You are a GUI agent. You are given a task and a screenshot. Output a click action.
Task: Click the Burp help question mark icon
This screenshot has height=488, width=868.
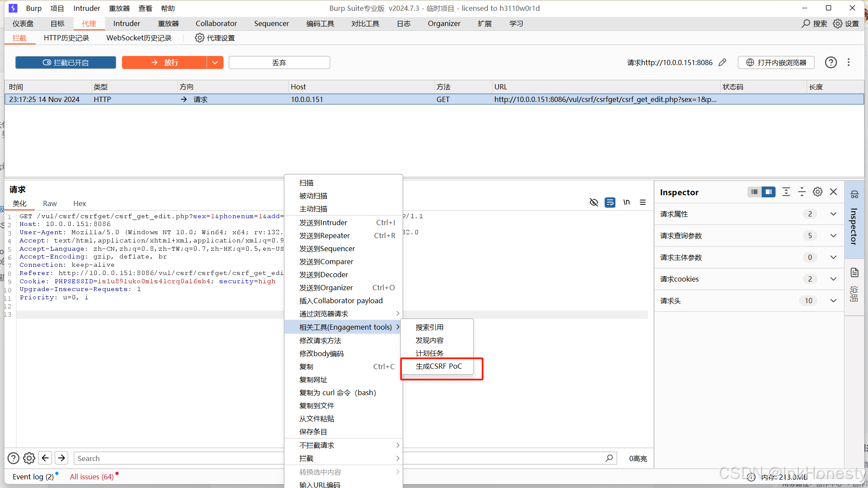point(831,62)
